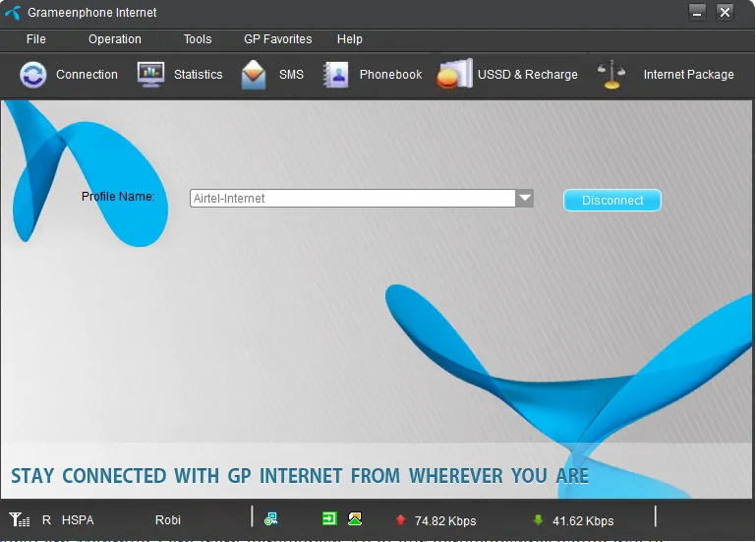Open the File menu
The height and width of the screenshot is (542, 756).
pos(36,39)
